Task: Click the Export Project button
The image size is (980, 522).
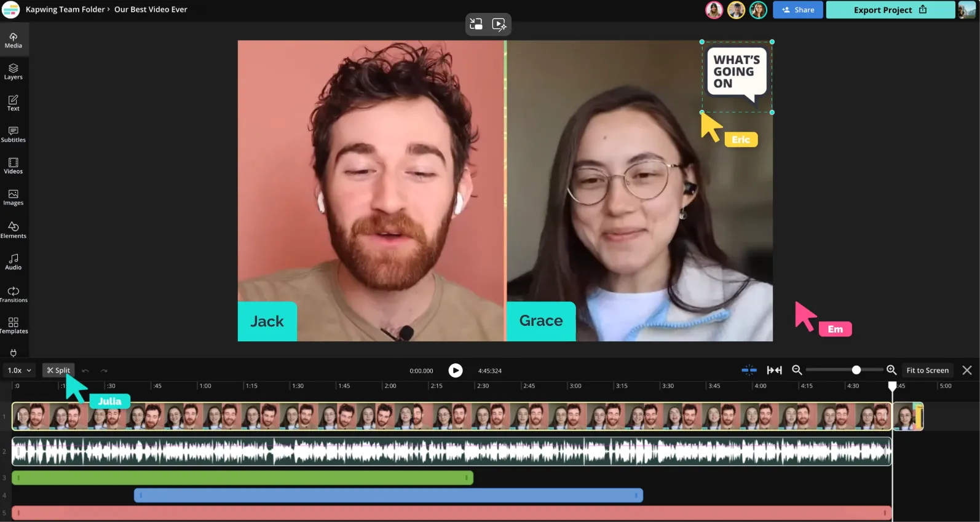Action: pyautogui.click(x=890, y=10)
